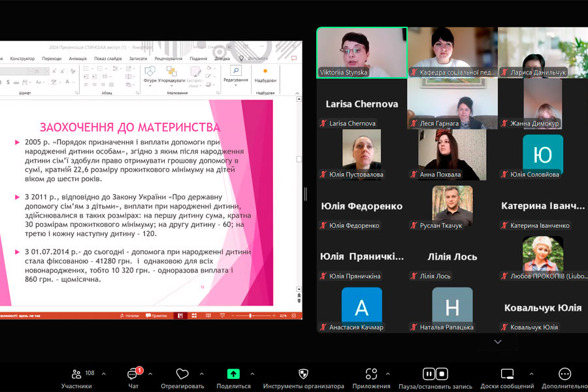Open the Рецензування ribbon tab

click(x=168, y=58)
